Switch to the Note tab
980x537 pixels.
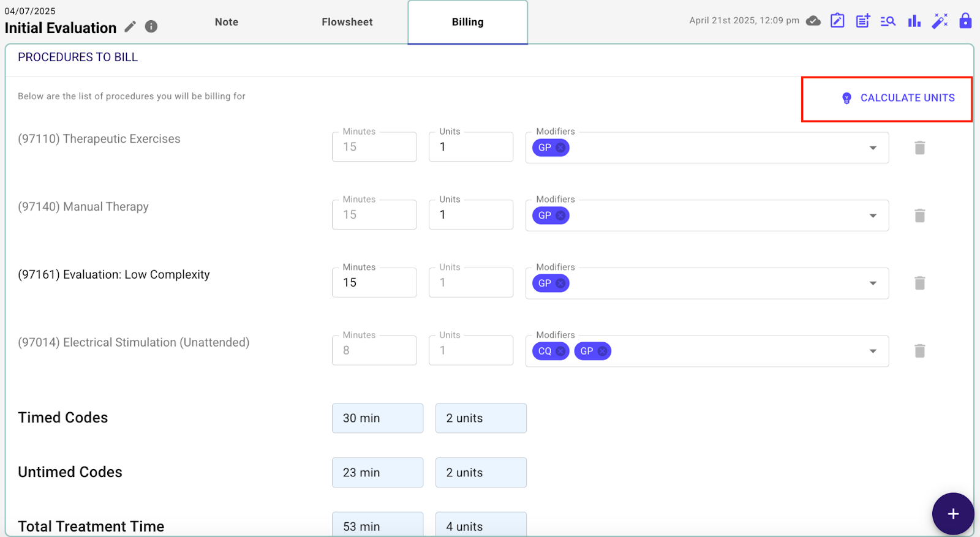coord(227,22)
